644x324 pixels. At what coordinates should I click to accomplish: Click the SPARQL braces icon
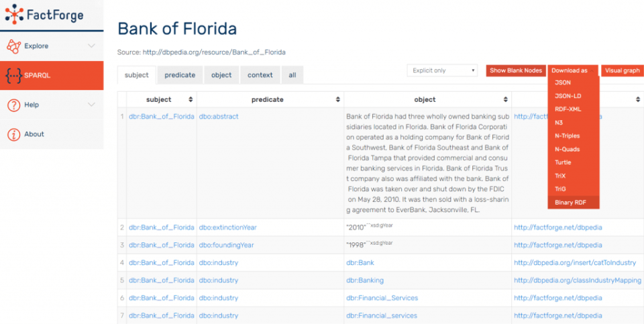13,76
